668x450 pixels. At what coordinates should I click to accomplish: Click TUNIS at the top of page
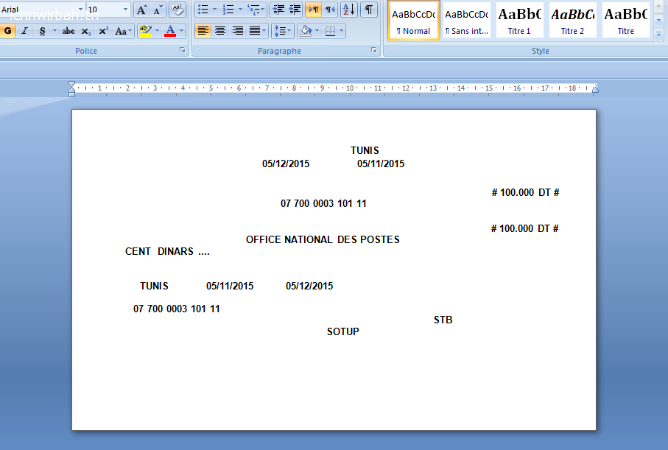tap(365, 150)
